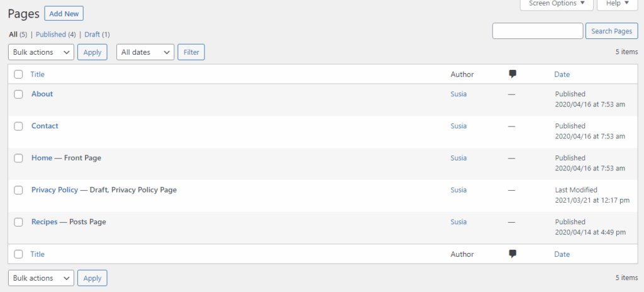Tick the checkbox beside the About page
This screenshot has height=292, width=644.
[x=19, y=94]
